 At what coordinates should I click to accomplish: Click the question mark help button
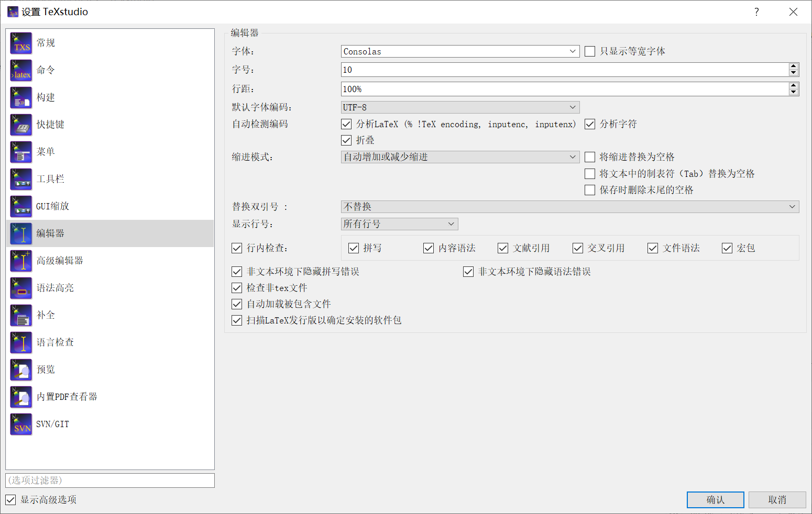(756, 12)
